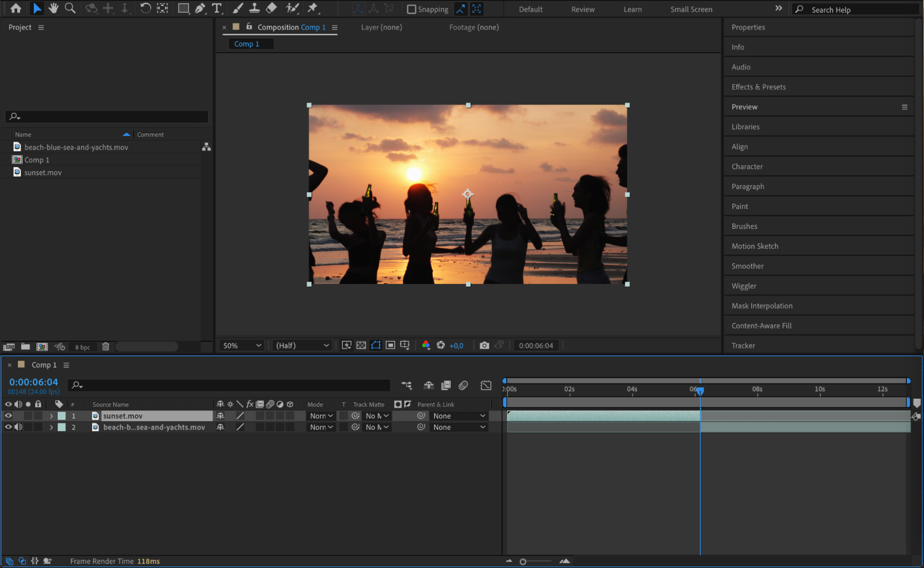The height and width of the screenshot is (568, 924).
Task: Create a new folder in Project panel
Action: click(25, 346)
